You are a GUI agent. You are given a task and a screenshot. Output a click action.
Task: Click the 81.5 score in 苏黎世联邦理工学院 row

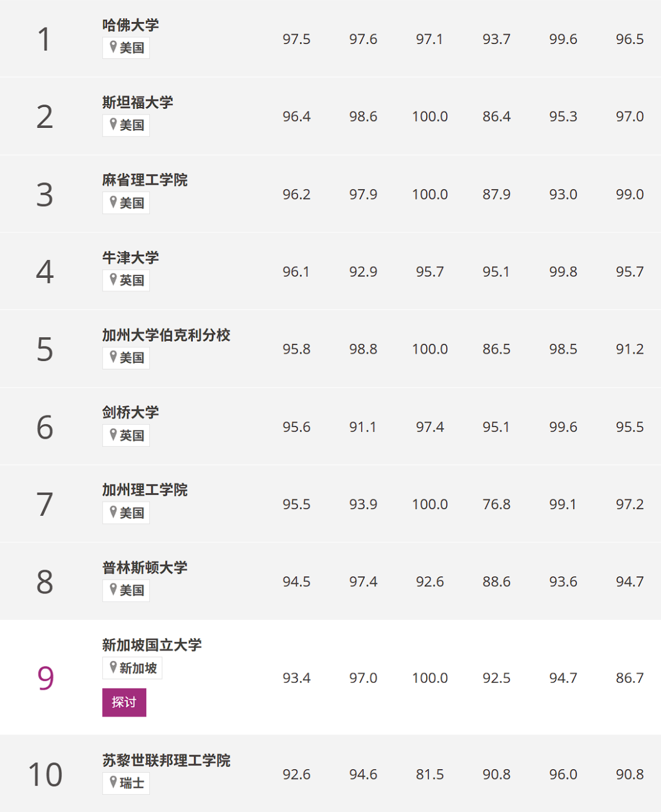430,775
